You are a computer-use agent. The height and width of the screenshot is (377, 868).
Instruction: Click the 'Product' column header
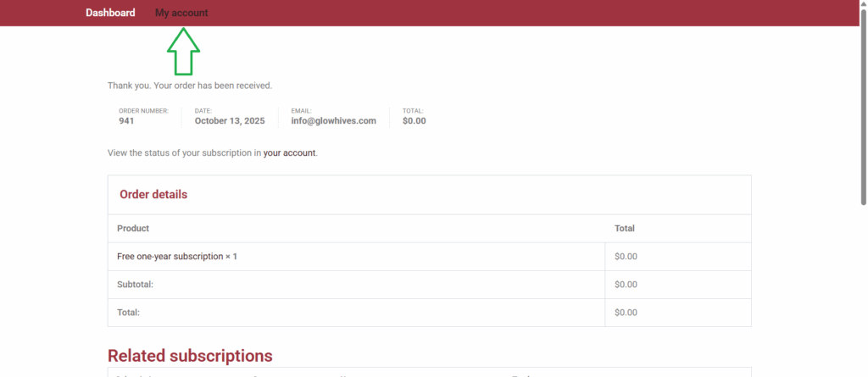click(133, 229)
